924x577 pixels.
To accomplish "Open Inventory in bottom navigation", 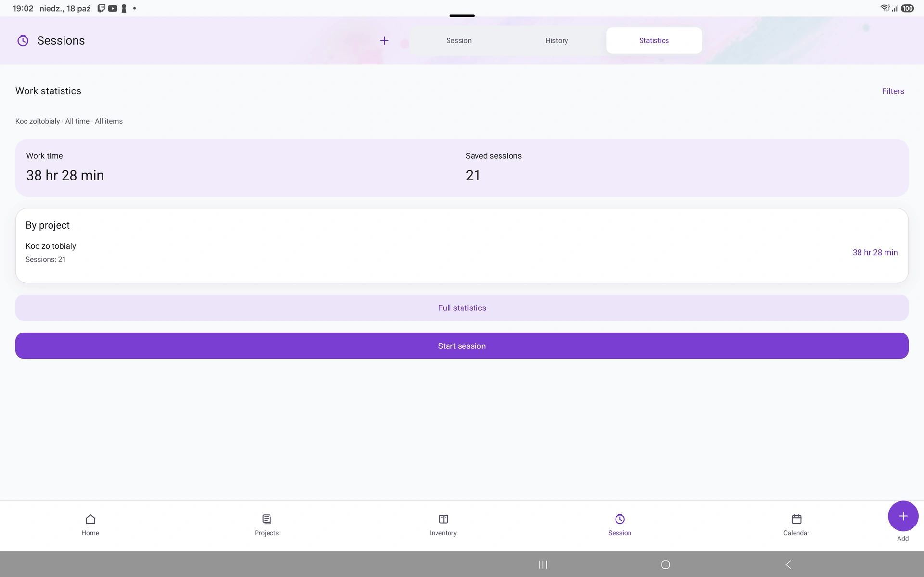I will (x=443, y=525).
